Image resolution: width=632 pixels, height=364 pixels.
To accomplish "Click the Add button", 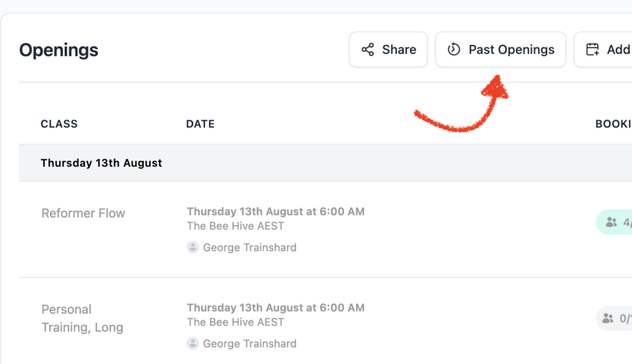I will [x=603, y=49].
